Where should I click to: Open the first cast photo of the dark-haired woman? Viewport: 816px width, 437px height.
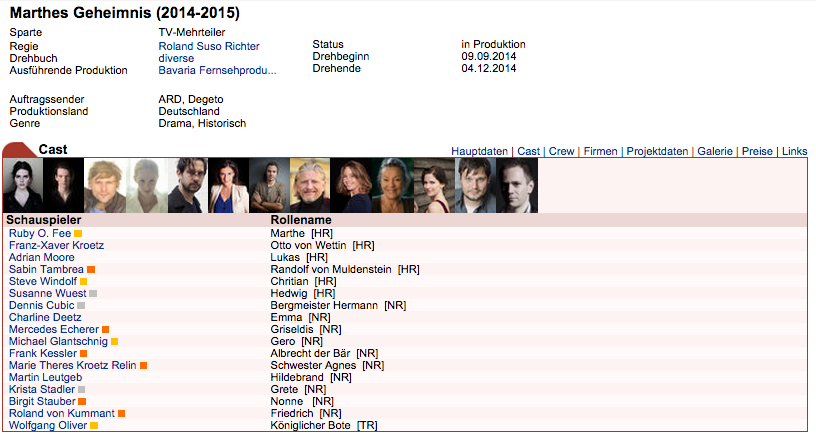pos(23,185)
